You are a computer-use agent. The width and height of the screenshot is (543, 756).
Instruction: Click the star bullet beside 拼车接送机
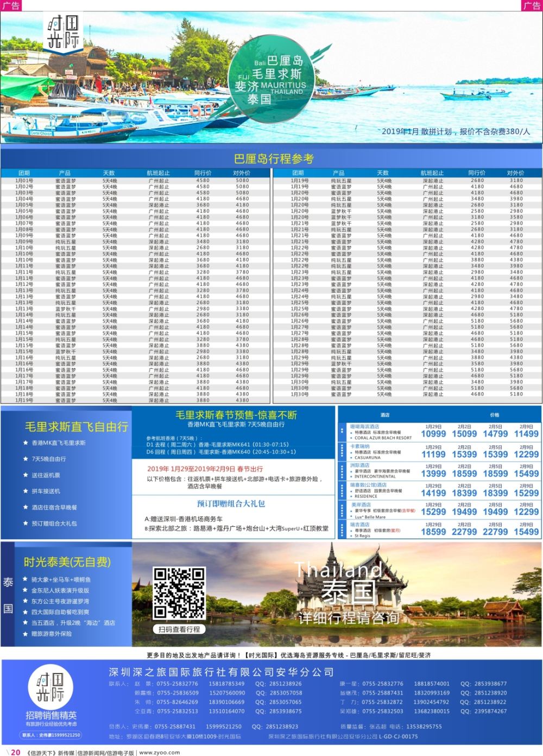[26, 491]
